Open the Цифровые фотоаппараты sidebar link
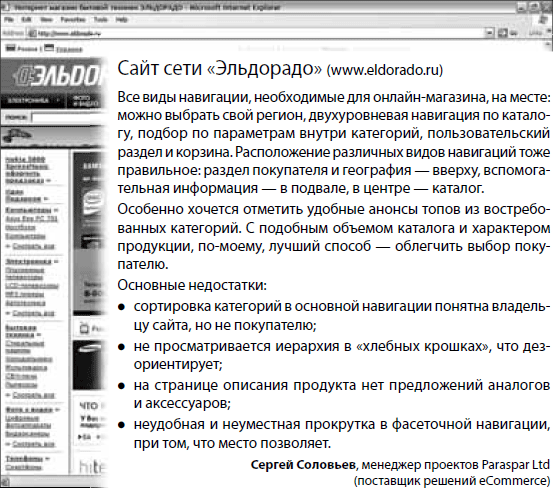Screen dimensions: 553x488 click(28, 422)
